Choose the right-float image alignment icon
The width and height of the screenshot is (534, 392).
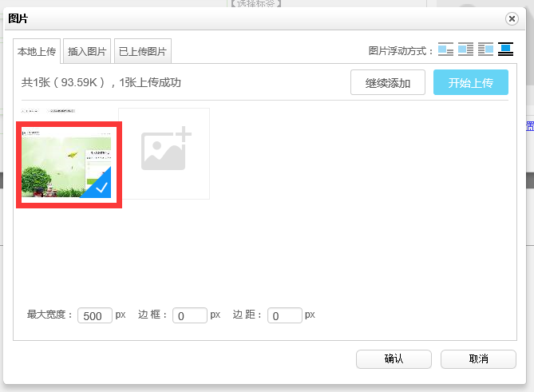click(485, 50)
